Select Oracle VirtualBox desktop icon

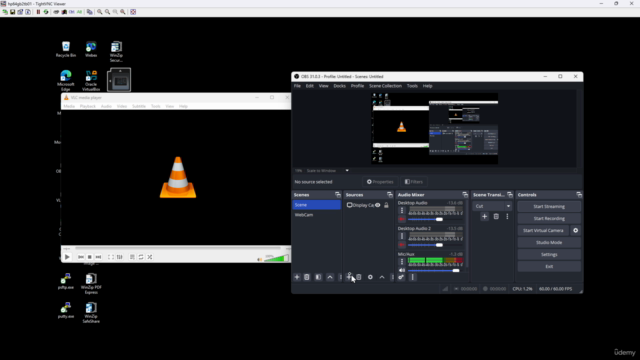[91, 80]
